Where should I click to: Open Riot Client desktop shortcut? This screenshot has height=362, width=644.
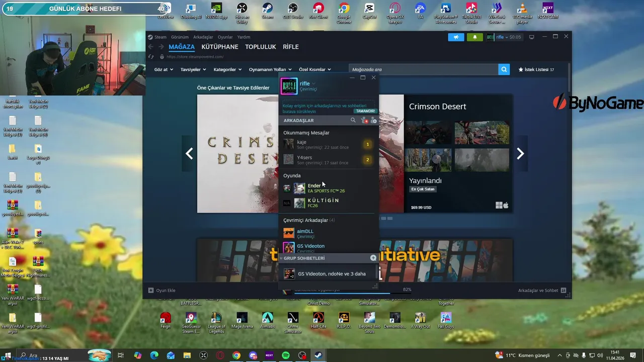point(318,11)
